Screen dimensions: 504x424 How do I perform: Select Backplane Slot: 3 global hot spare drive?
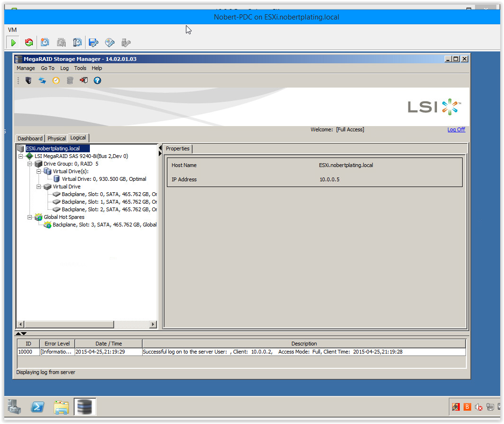pyautogui.click(x=105, y=225)
